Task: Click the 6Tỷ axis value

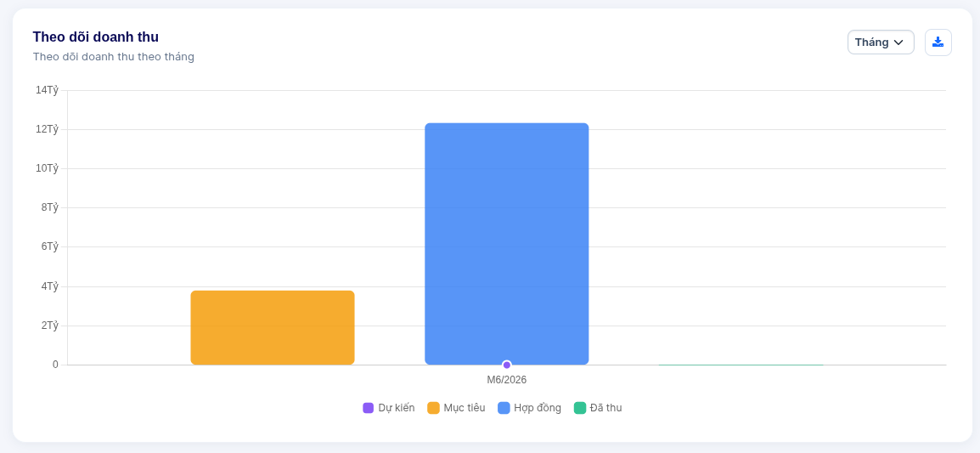Action: (50, 246)
